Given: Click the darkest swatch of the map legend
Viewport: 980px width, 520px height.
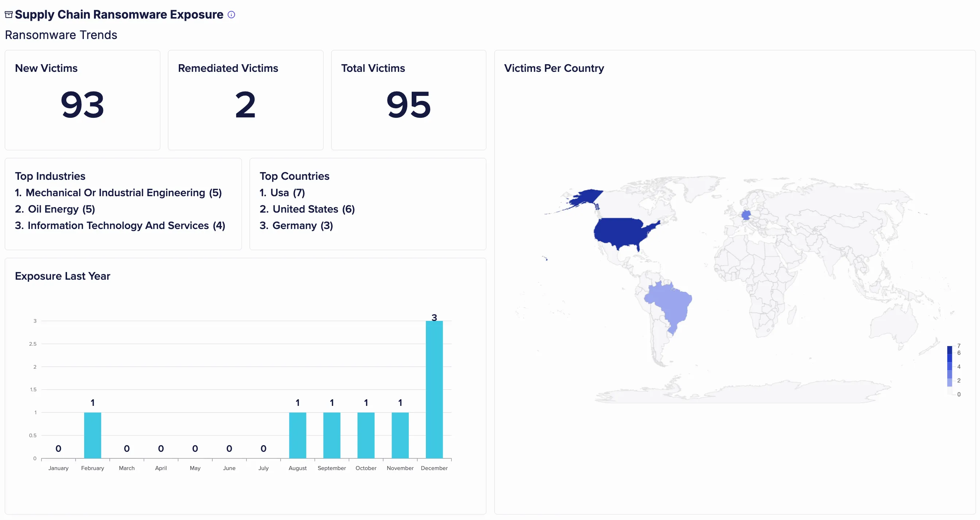Looking at the screenshot, I should click(x=949, y=349).
